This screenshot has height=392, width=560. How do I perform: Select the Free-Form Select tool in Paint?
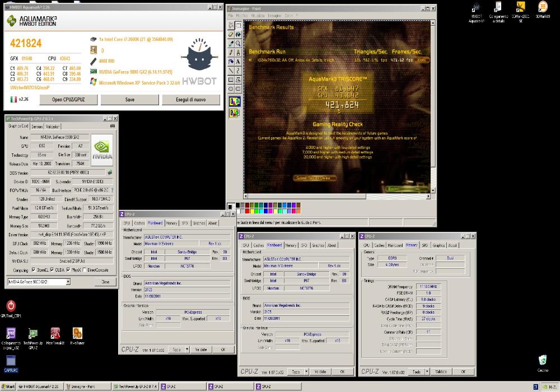tap(231, 25)
